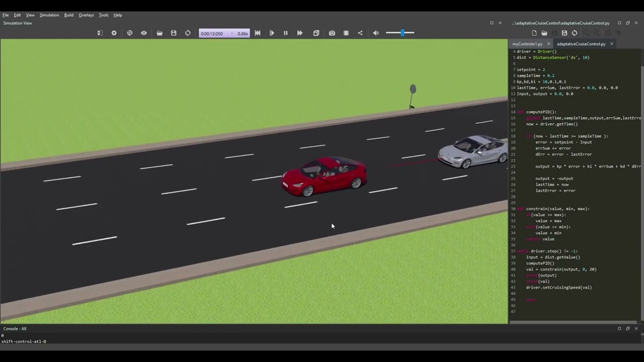Toggle rendering with the eye icon
The width and height of the screenshot is (644, 362).
[x=144, y=33]
